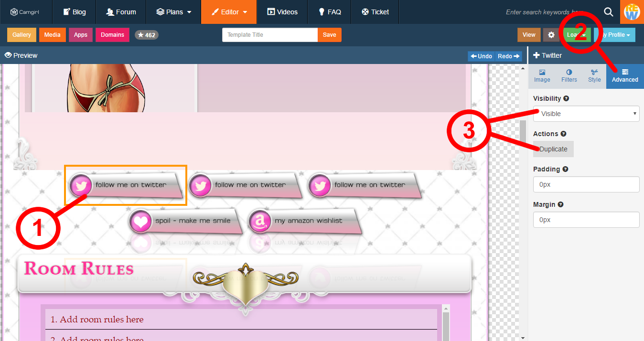Viewport: 644px width, 341px height.
Task: Go to the Forum section
Action: coord(121,12)
